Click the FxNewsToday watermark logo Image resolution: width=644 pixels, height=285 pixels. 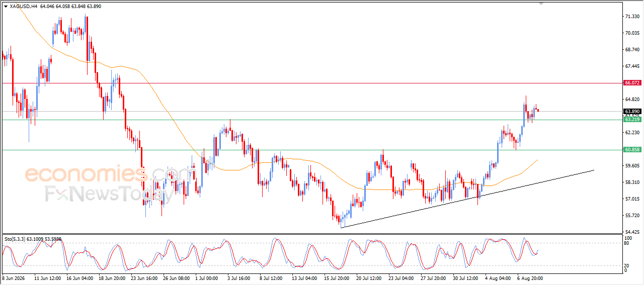tap(108, 194)
